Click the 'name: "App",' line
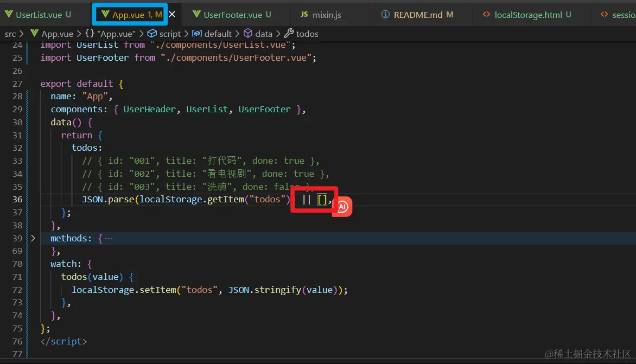636x364 pixels. [81, 97]
